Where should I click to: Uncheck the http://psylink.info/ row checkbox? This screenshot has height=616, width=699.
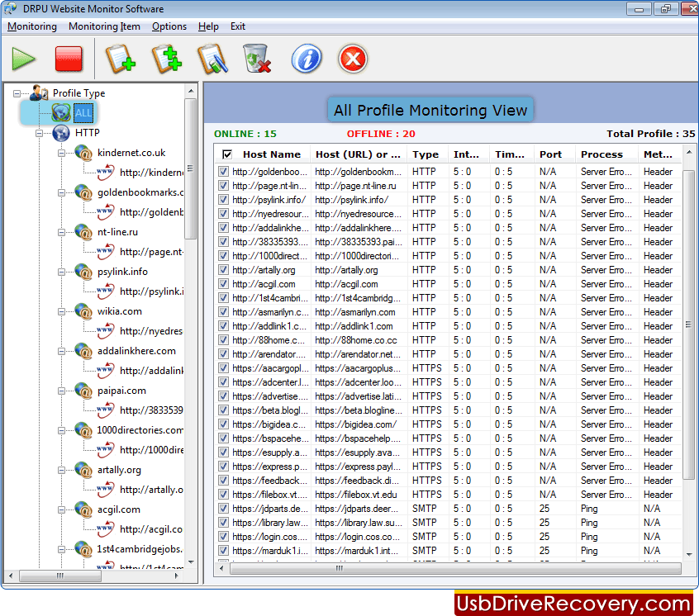(x=223, y=200)
